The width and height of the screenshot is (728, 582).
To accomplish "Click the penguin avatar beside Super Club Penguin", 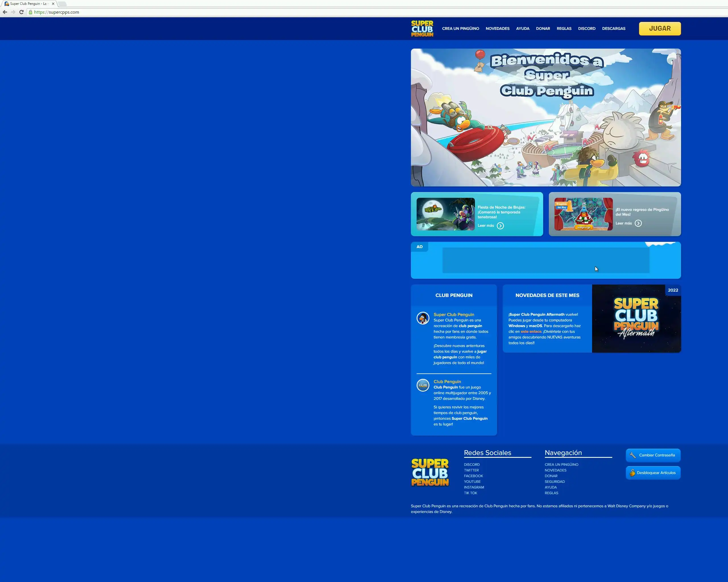I will [x=423, y=318].
